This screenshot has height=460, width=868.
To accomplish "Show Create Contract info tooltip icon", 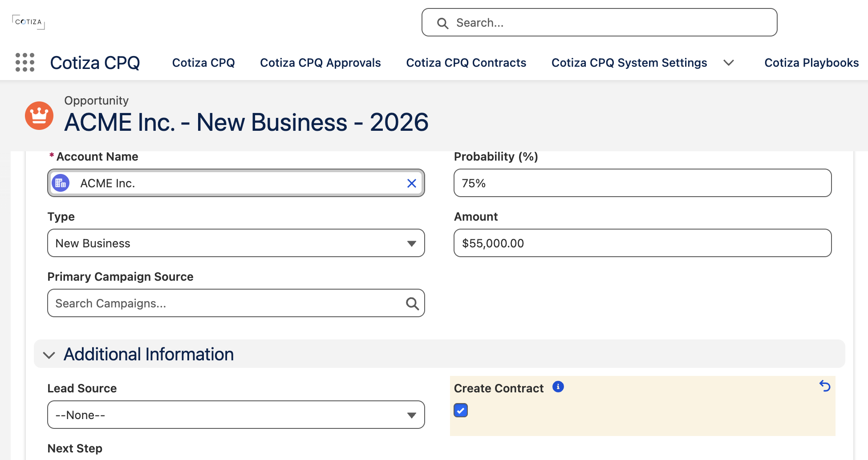I will click(x=558, y=387).
